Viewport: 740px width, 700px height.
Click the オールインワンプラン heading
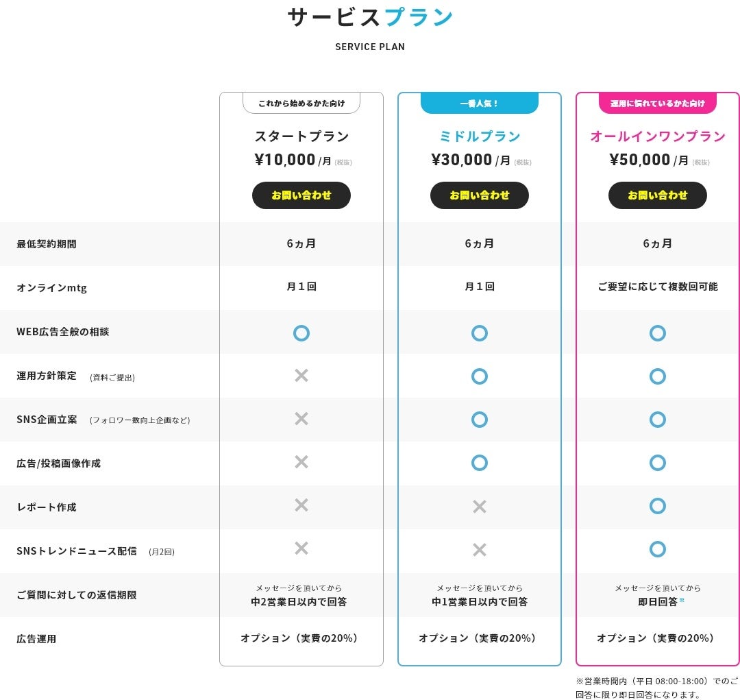click(x=658, y=136)
